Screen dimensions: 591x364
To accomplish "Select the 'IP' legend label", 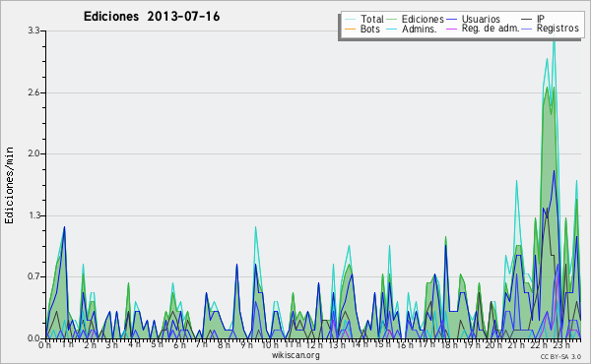I will [541, 19].
